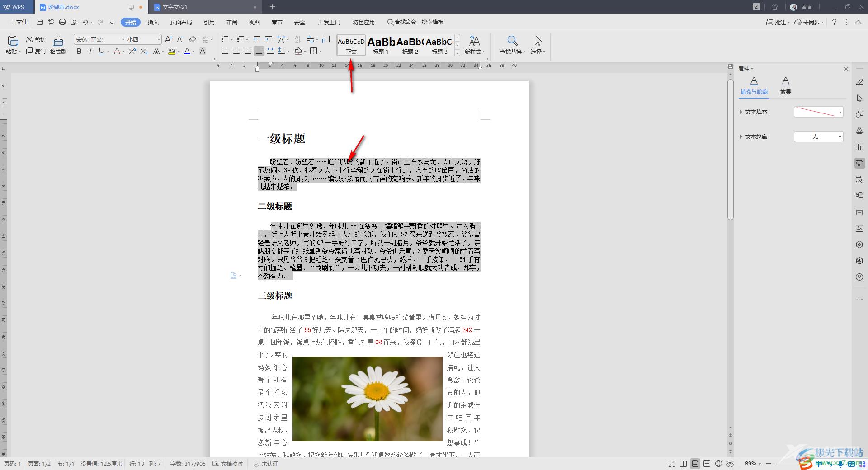Click the Increase Indent icon

(269, 39)
